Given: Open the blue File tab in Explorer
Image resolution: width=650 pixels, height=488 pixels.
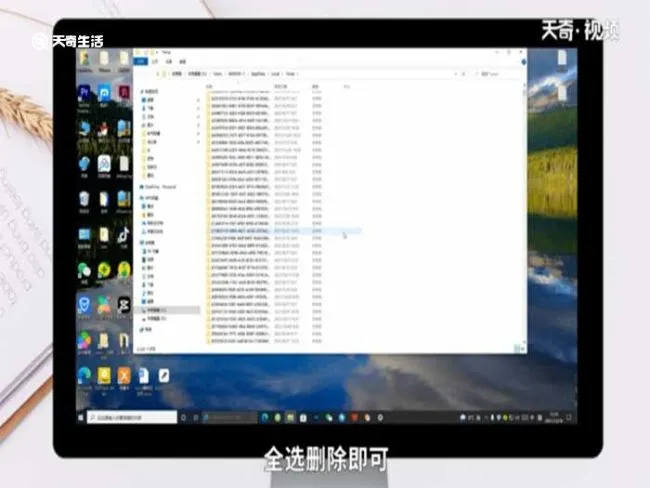Looking at the screenshot, I should click(141, 61).
